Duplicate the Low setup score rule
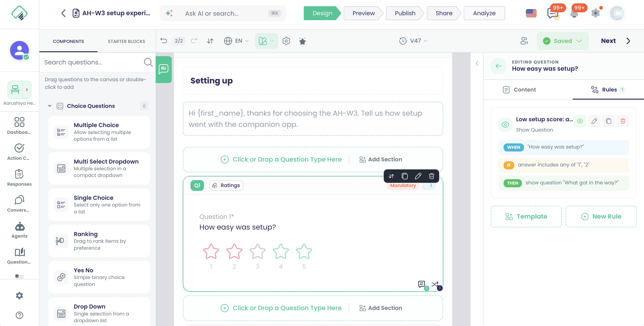The width and height of the screenshot is (644, 326). 608,121
